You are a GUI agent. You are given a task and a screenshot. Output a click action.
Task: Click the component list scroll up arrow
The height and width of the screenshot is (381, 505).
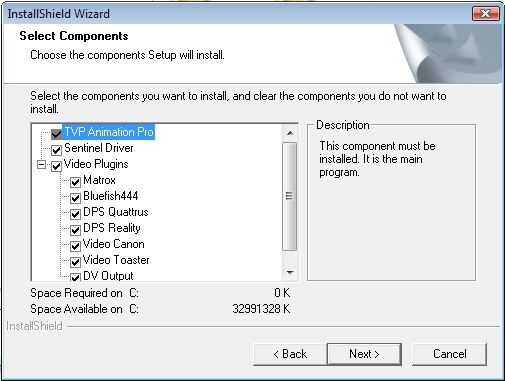(290, 133)
